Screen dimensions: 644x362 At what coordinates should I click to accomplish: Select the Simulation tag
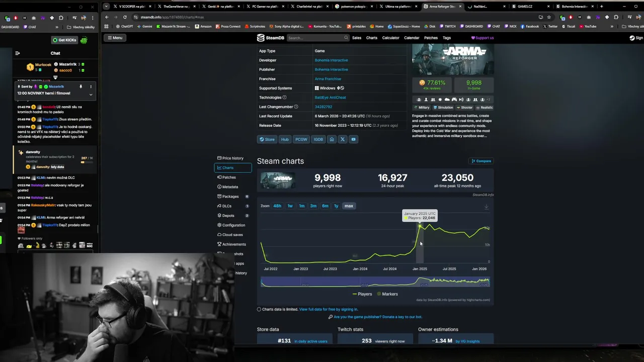(443, 107)
